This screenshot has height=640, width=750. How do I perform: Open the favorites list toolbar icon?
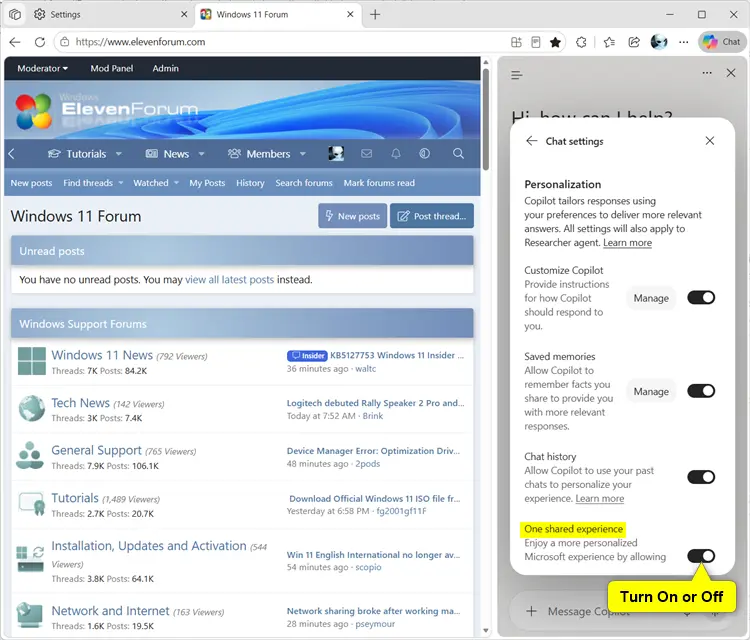[x=609, y=42]
